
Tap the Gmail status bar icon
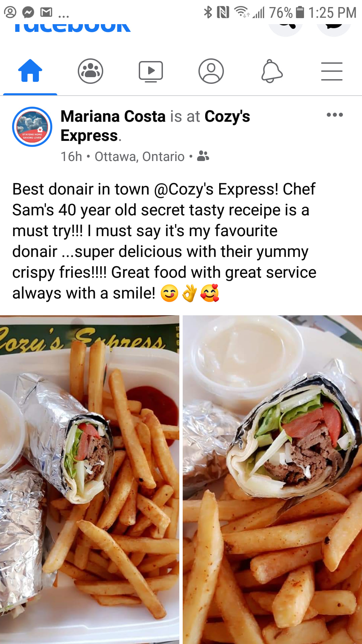pyautogui.click(x=46, y=12)
